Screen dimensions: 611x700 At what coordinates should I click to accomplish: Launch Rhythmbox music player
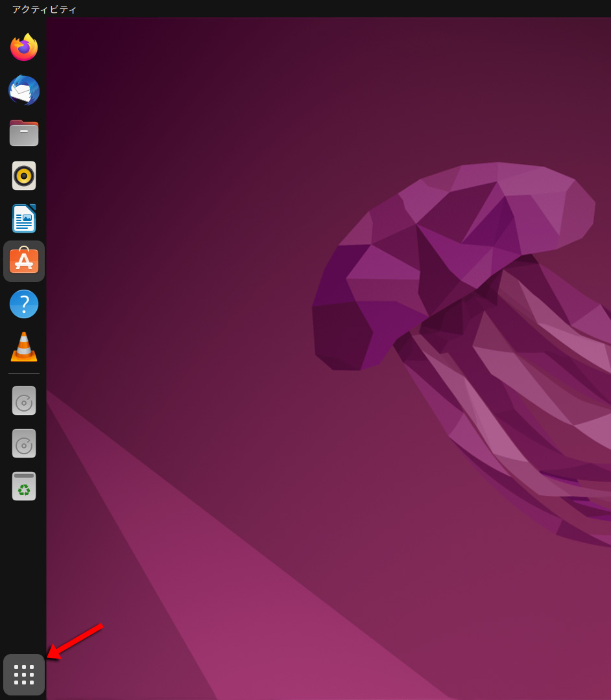(x=24, y=176)
